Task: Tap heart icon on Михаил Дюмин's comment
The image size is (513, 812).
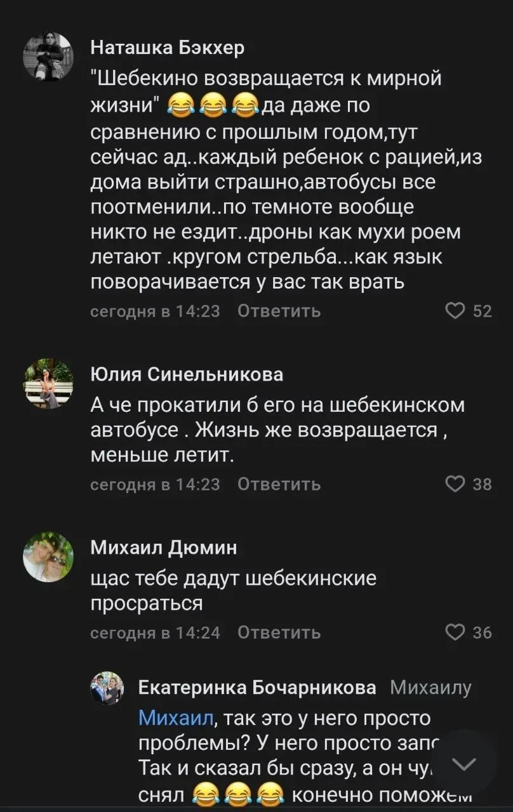Action: pyautogui.click(x=455, y=632)
